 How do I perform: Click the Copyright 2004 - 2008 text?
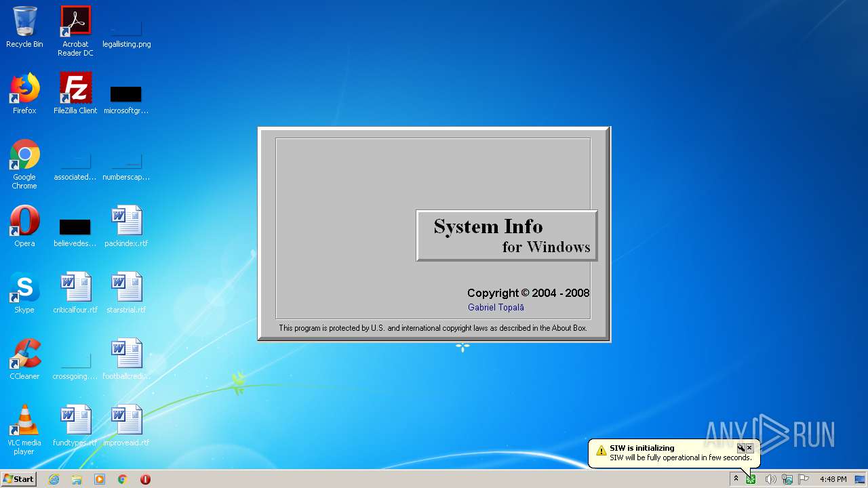[528, 293]
